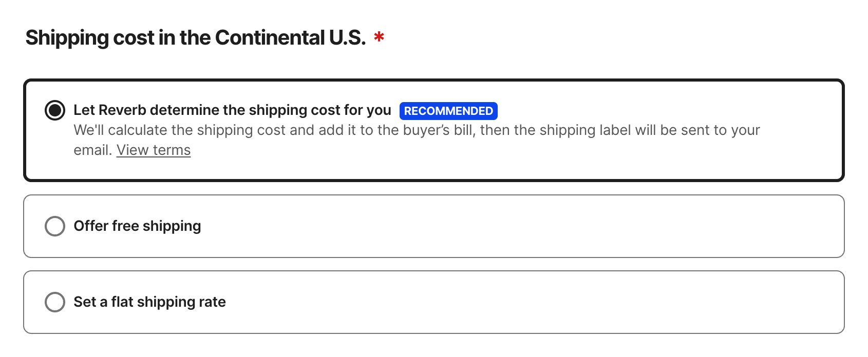Screen dimensions: 868x357
Task: Click View terms inside the description
Action: pos(153,150)
